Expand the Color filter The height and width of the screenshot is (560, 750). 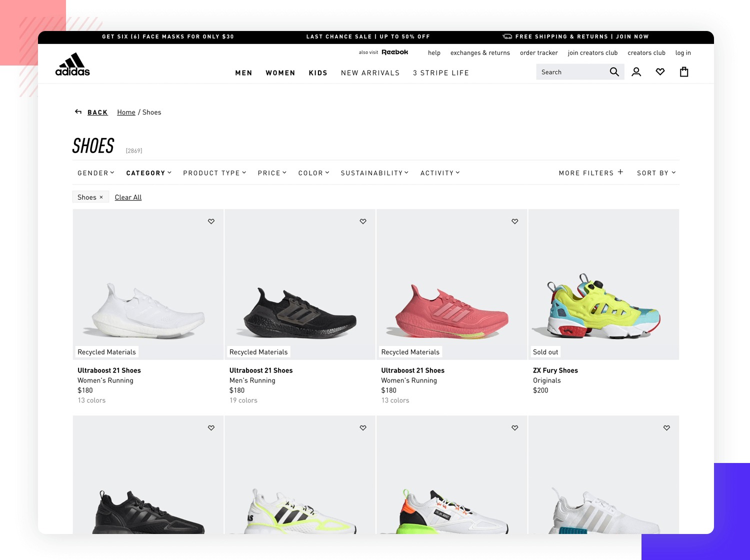[314, 173]
